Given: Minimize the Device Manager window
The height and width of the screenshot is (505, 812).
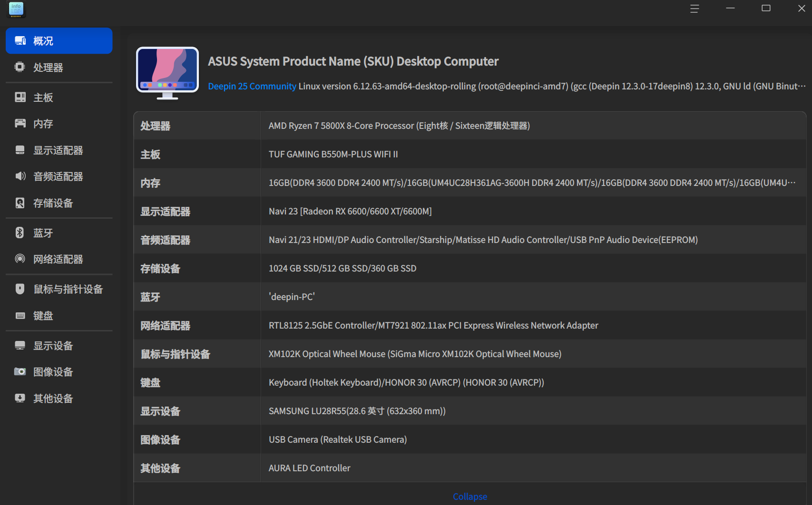Looking at the screenshot, I should (730, 8).
